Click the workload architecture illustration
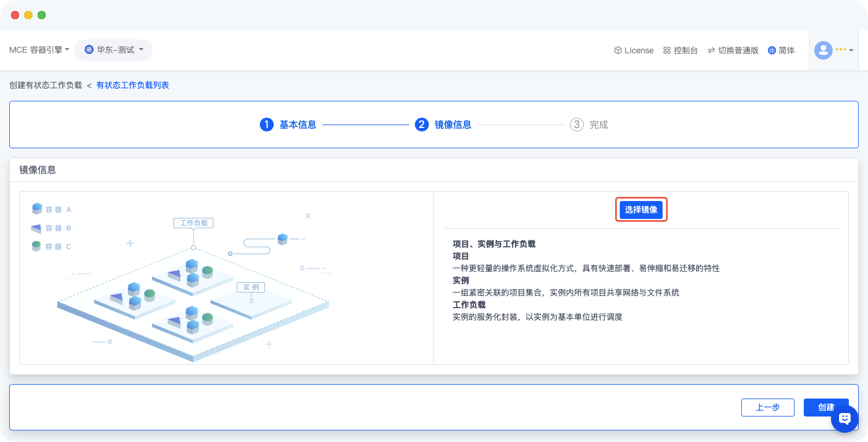868x442 pixels. tap(193, 290)
